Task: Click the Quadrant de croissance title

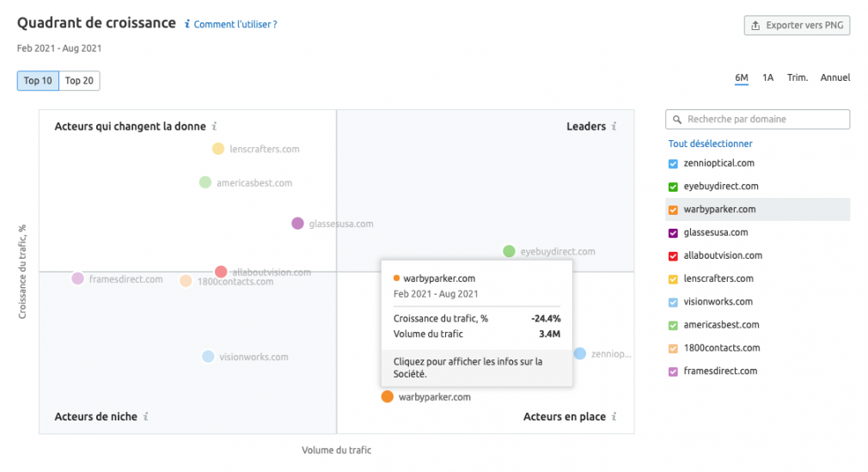Action: click(x=96, y=23)
